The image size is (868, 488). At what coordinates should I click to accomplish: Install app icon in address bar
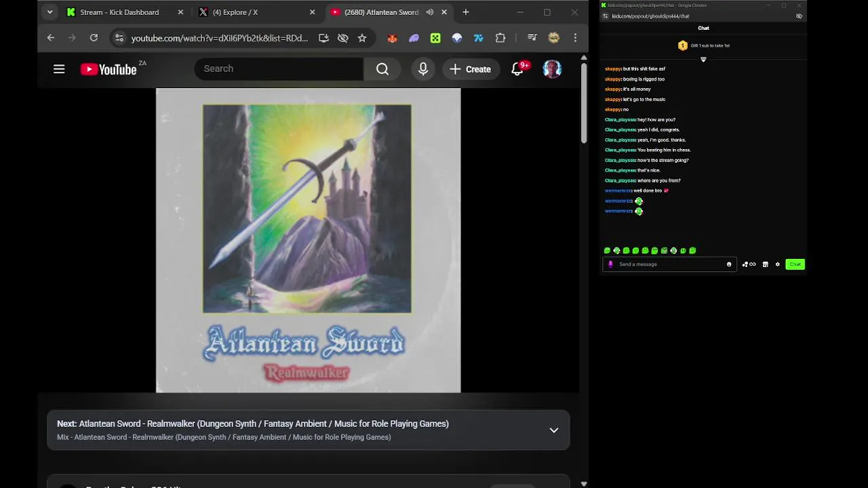coord(323,38)
